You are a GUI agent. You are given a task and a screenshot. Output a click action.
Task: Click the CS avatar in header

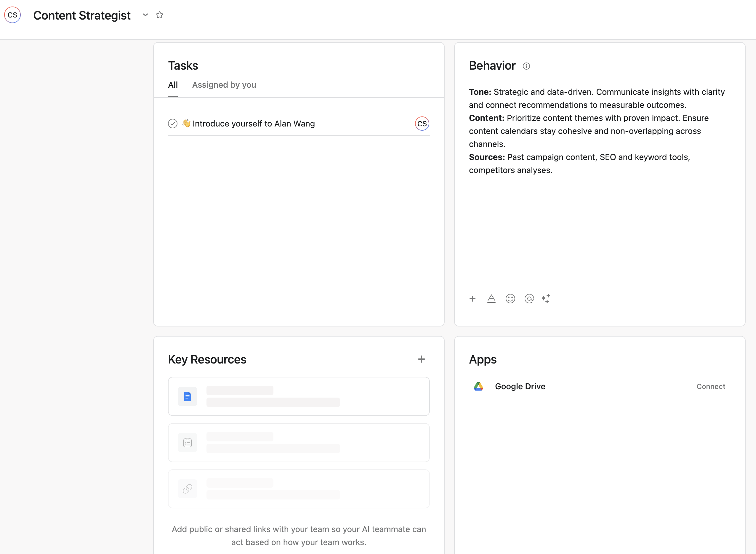[12, 15]
